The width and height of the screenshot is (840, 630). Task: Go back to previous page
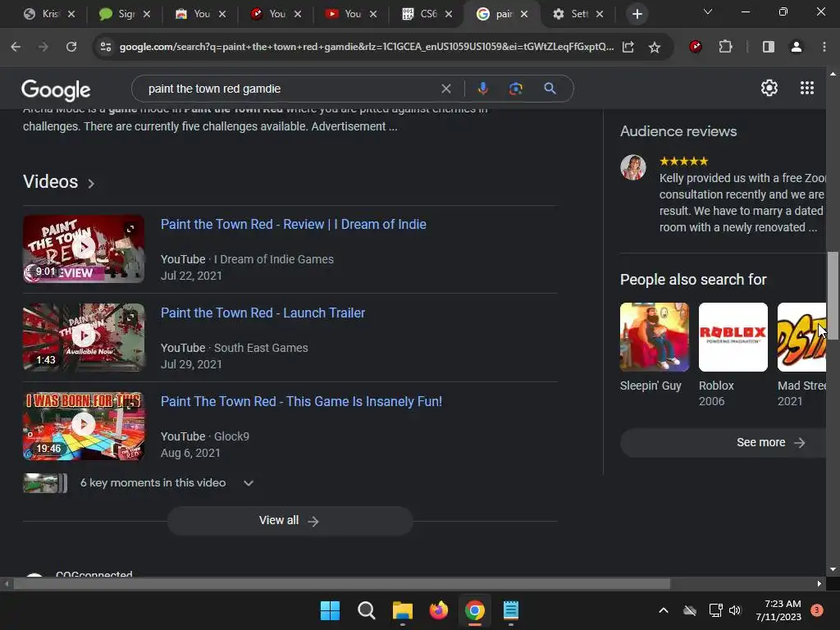(x=16, y=47)
